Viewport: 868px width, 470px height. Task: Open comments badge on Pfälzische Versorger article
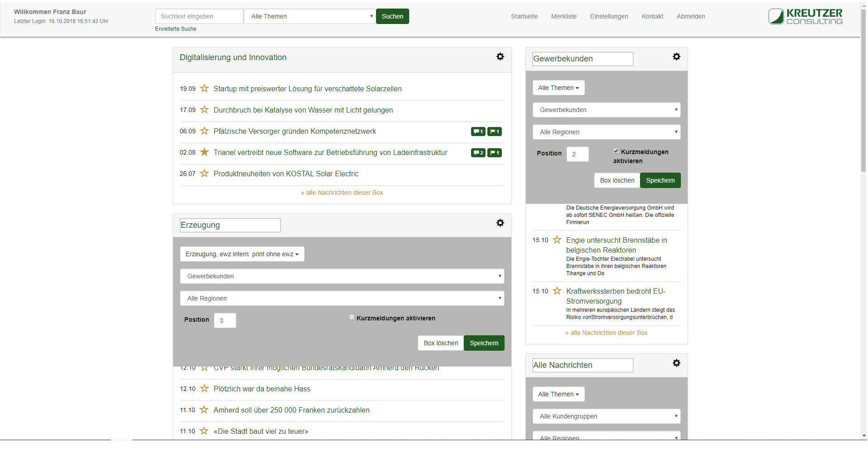[478, 132]
